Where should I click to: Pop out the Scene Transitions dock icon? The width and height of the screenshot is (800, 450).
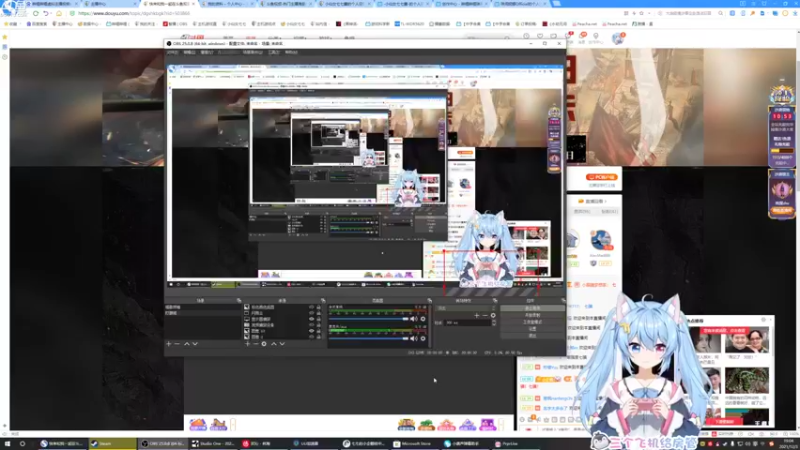coord(495,301)
